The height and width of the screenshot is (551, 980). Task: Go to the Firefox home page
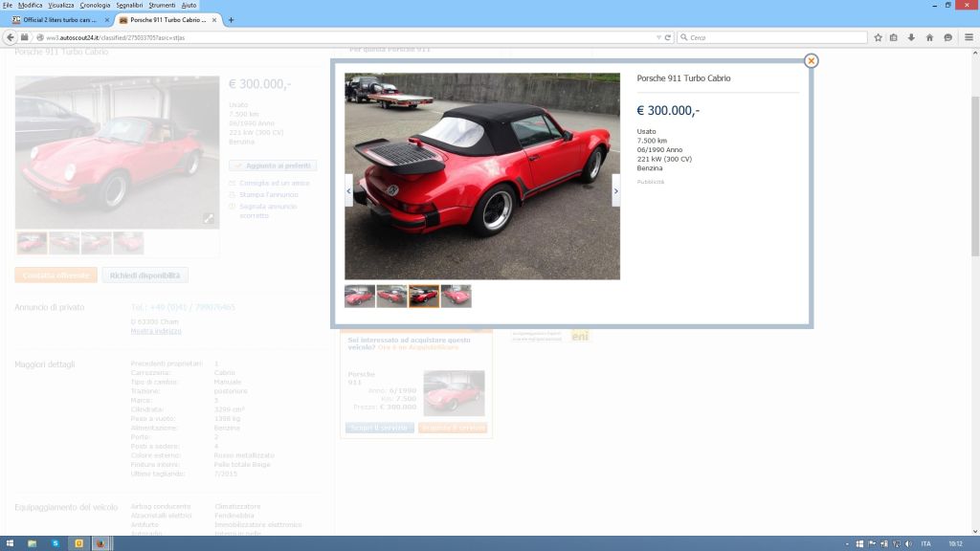[x=929, y=37]
